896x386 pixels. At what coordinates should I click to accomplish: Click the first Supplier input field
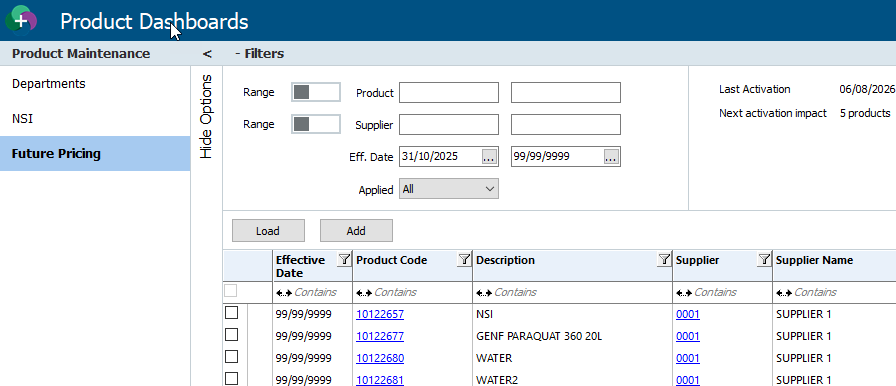[449, 124]
